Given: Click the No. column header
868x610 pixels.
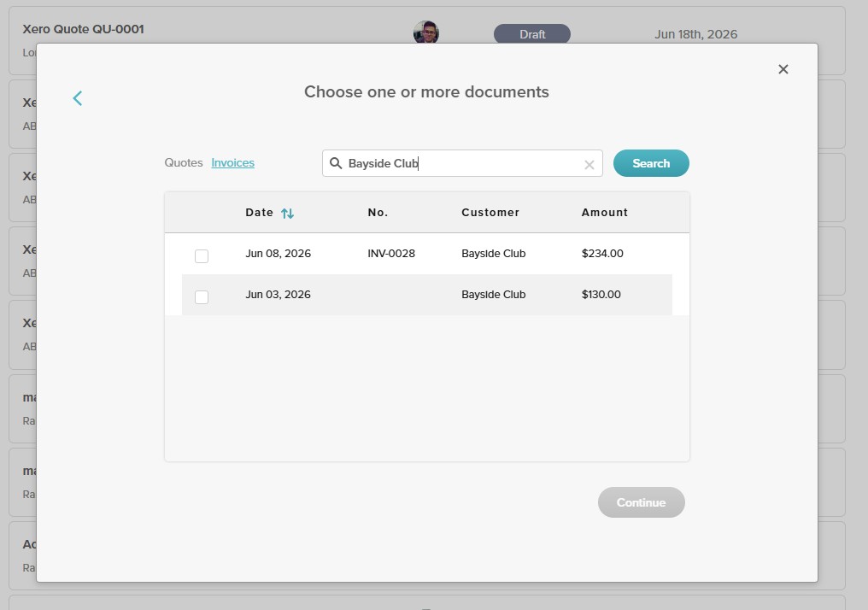Looking at the screenshot, I should point(378,213).
